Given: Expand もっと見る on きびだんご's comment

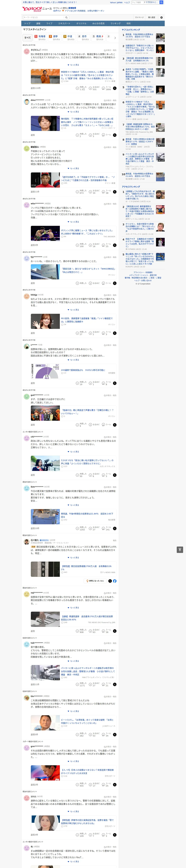Looking at the screenshot, I should pos(73,65).
